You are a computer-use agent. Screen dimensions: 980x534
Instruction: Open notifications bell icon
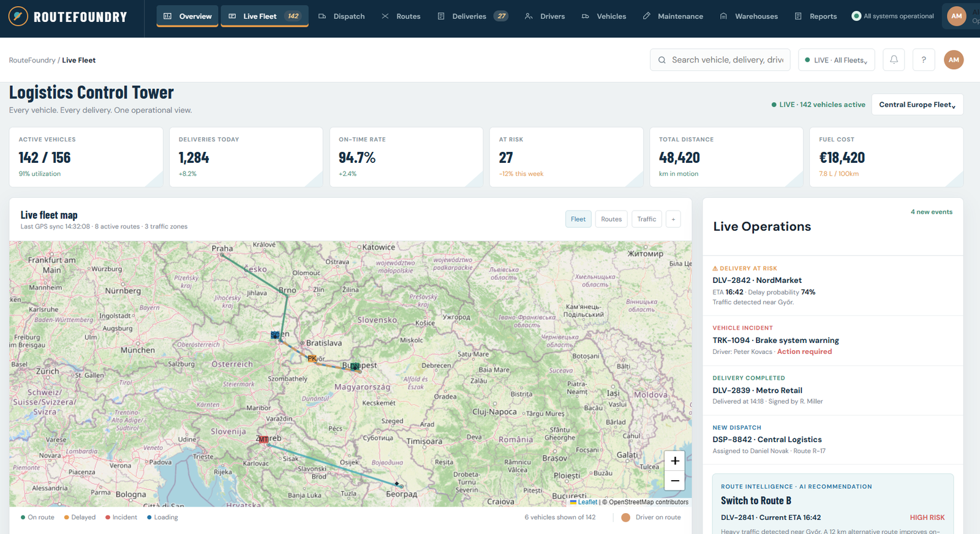pyautogui.click(x=894, y=60)
